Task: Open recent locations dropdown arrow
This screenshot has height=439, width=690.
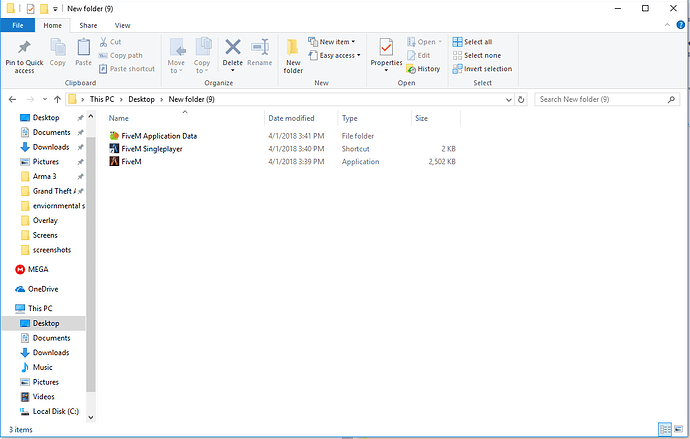Action: (x=44, y=99)
